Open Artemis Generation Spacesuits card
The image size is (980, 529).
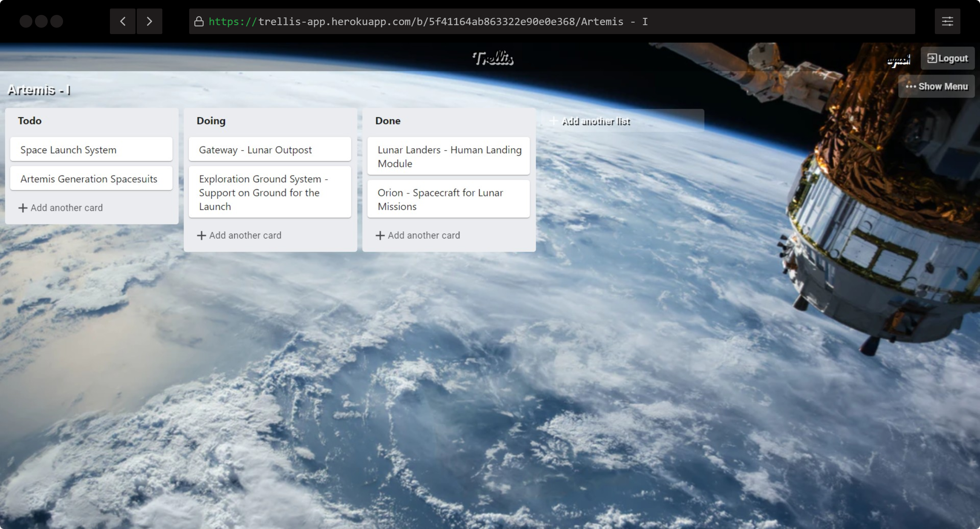(x=91, y=178)
